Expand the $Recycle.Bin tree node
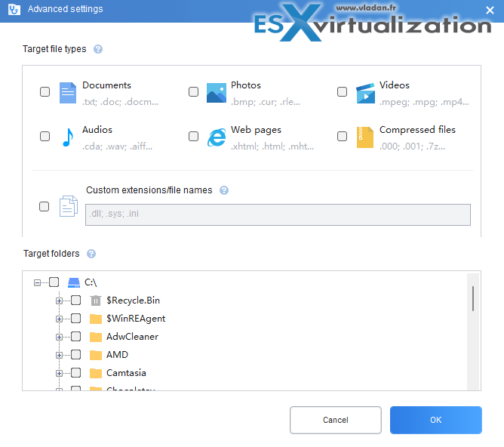Screen dimensions: 504x447 (59, 301)
